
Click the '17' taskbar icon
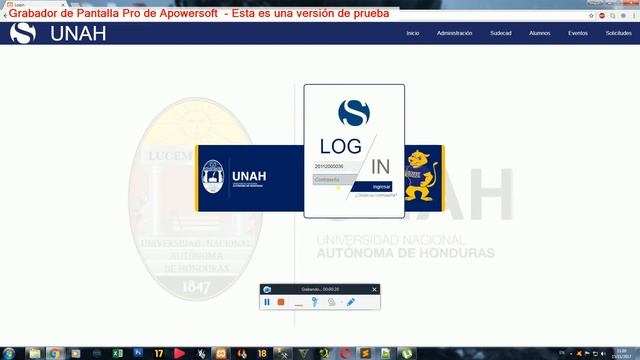159,353
